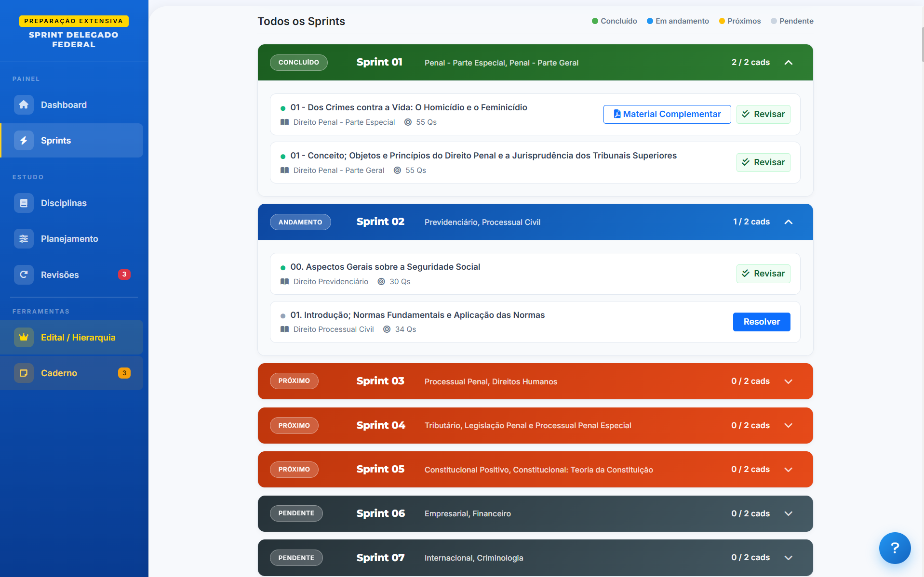Click Revisar on Crimes contra a Vida card

(x=763, y=114)
